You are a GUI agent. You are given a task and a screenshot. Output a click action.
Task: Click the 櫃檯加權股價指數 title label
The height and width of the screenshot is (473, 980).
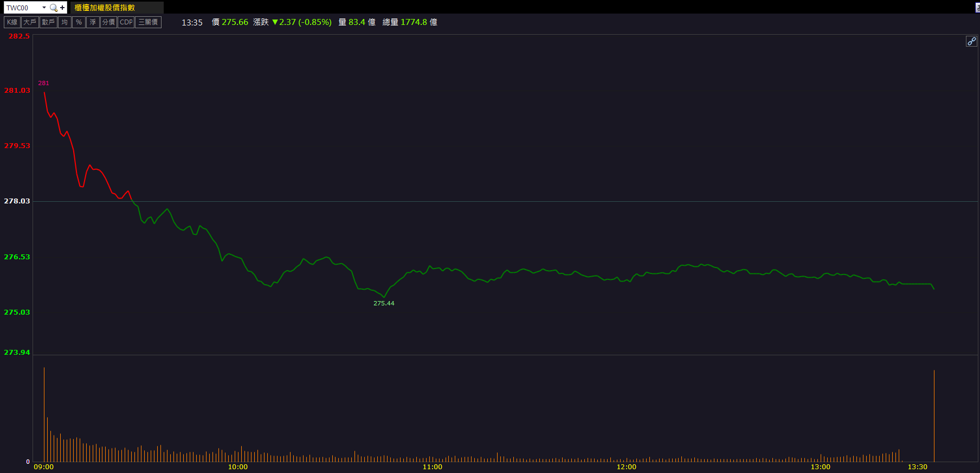coord(105,8)
